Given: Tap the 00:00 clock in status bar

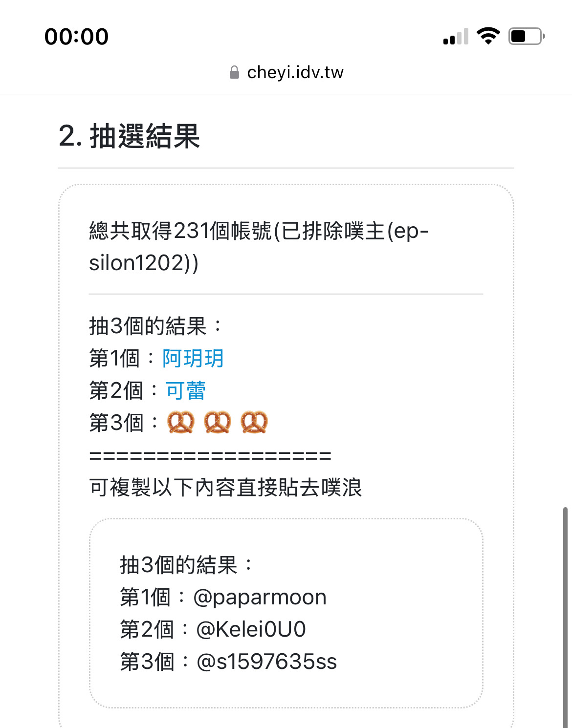Looking at the screenshot, I should (x=77, y=37).
